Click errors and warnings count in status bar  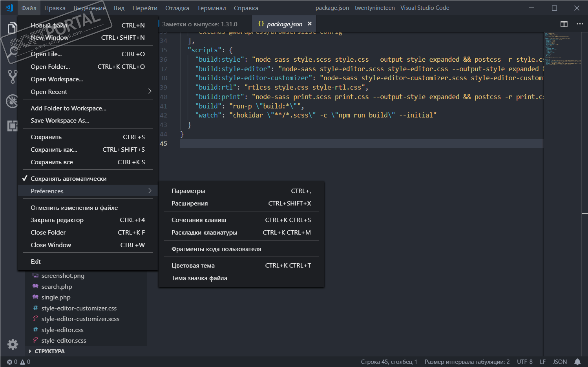(x=18, y=362)
